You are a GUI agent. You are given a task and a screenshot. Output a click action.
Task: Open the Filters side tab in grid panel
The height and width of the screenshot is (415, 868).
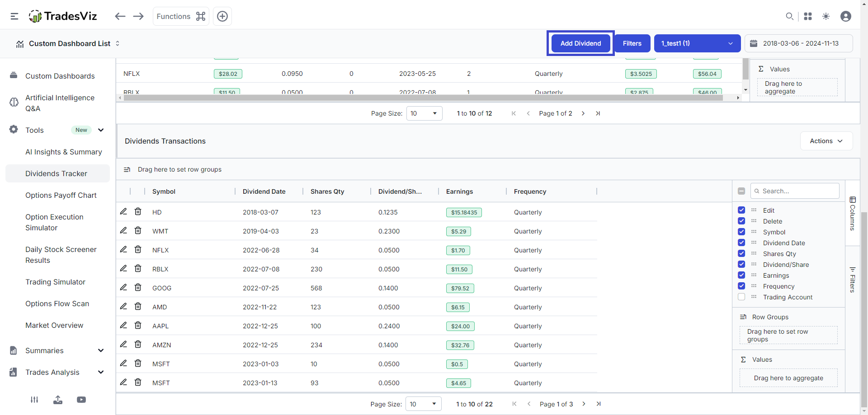coord(853,280)
